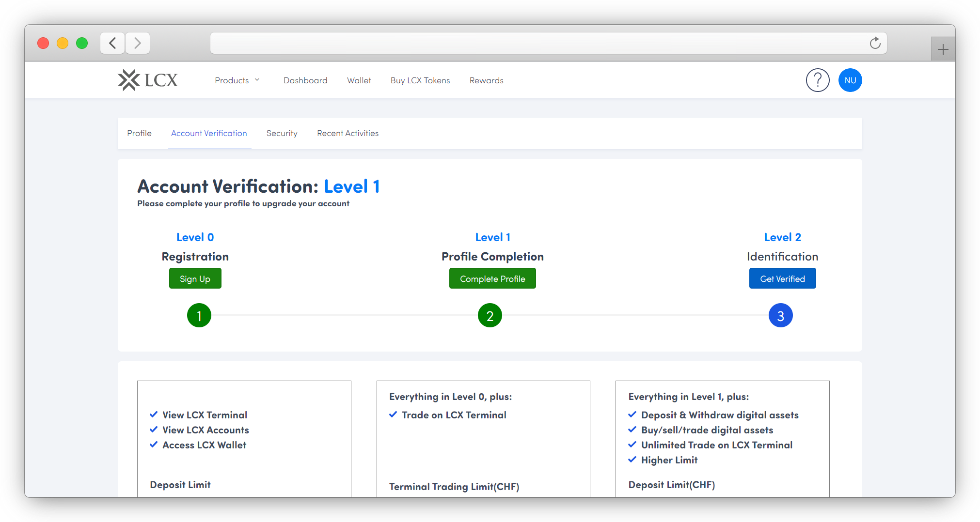Click 'Deposit Limit(CHF)' label in Level 2 card
This screenshot has height=522, width=980.
click(x=672, y=485)
